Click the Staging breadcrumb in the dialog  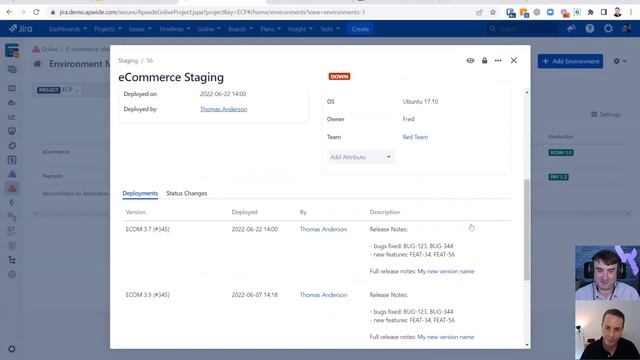pyautogui.click(x=128, y=61)
